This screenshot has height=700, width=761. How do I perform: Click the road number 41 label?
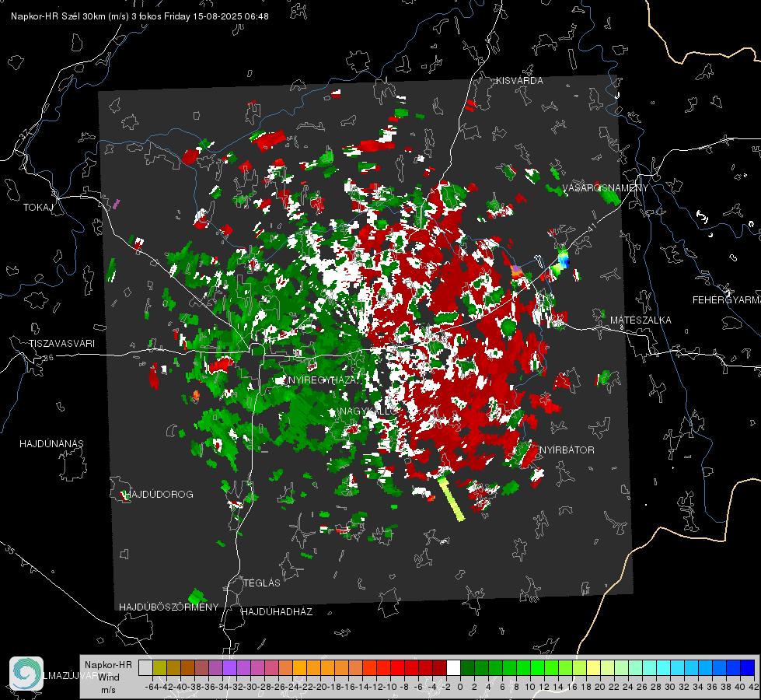pos(591,227)
